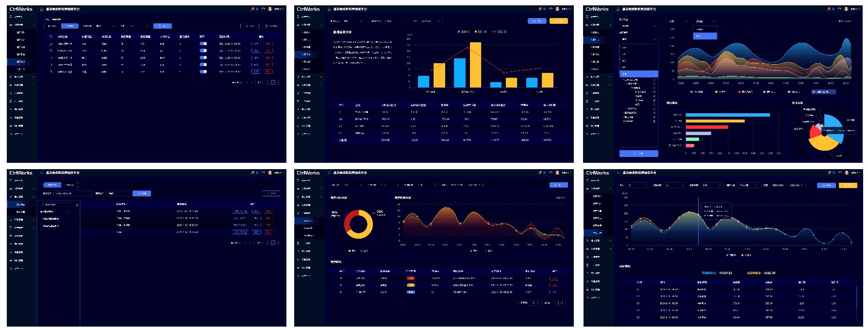Open the first filter dropdown in the donut chart screen

pos(352,185)
